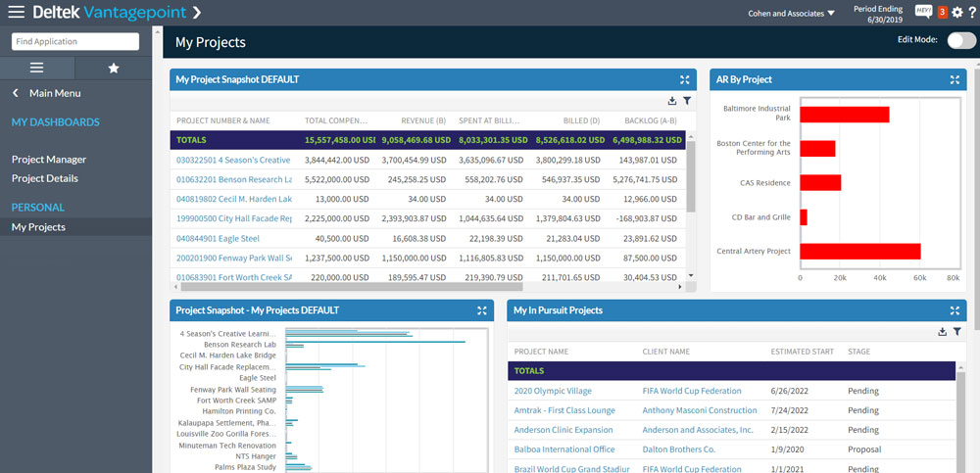The width and height of the screenshot is (980, 473).
Task: Open Project Manager dashboard
Action: (49, 159)
